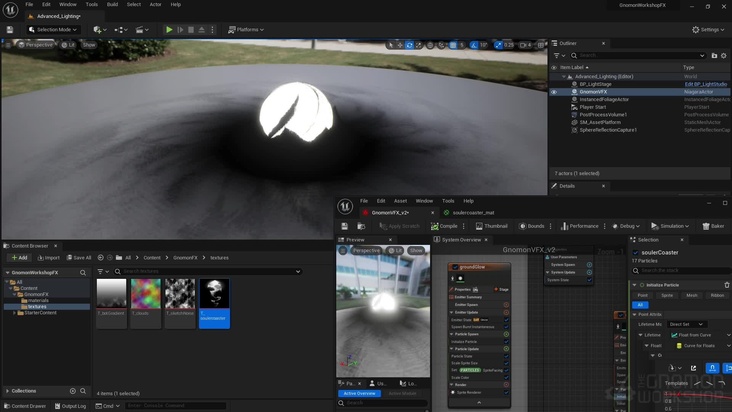Select the T_clouds texture thumbnail
Image resolution: width=732 pixels, height=412 pixels.
[146, 293]
